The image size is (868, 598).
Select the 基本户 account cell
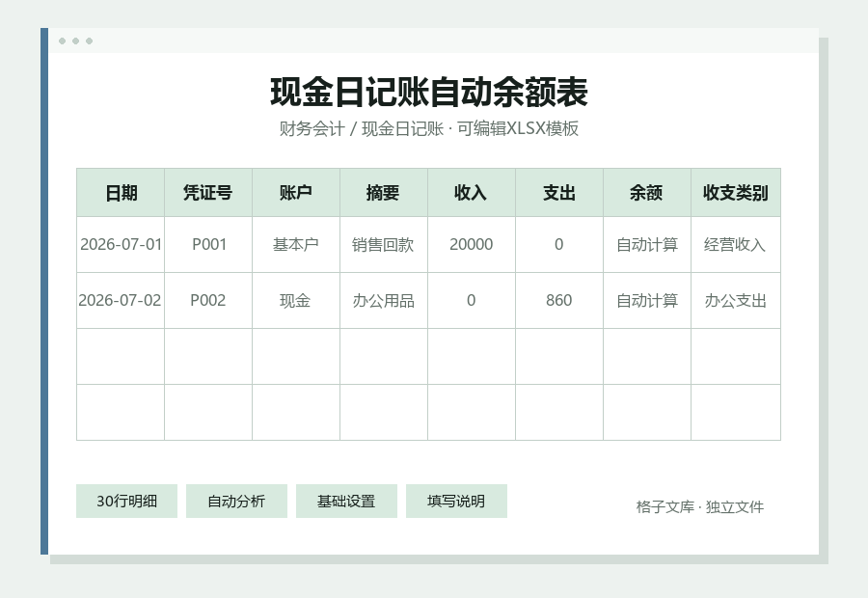296,244
